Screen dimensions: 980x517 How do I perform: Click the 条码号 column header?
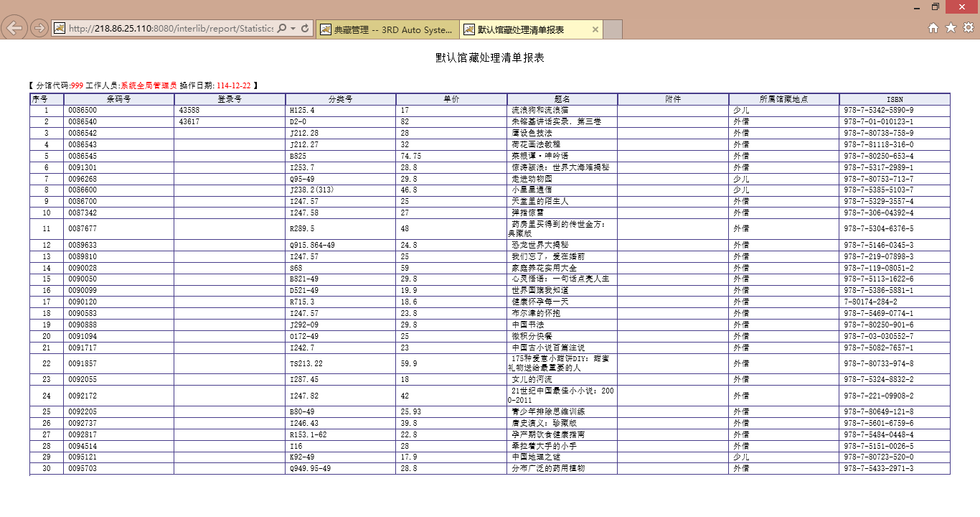118,99
